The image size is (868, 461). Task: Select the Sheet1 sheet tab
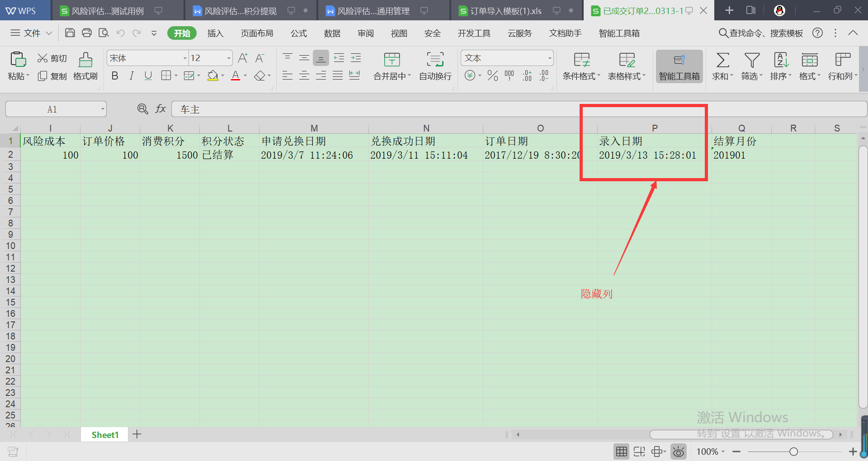tap(105, 435)
